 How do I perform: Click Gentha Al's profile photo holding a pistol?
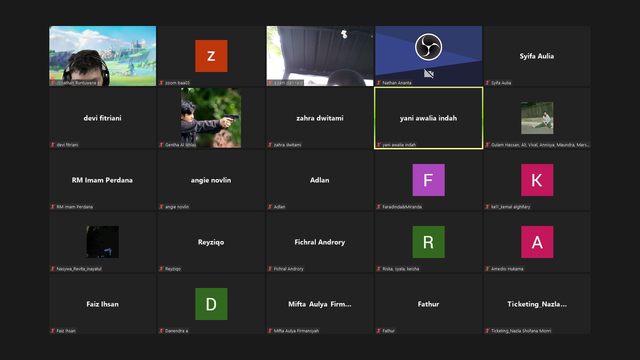pos(211,118)
